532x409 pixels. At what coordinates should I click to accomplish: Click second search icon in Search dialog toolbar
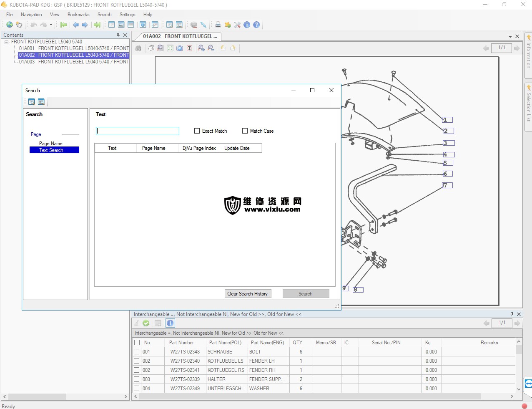point(41,101)
